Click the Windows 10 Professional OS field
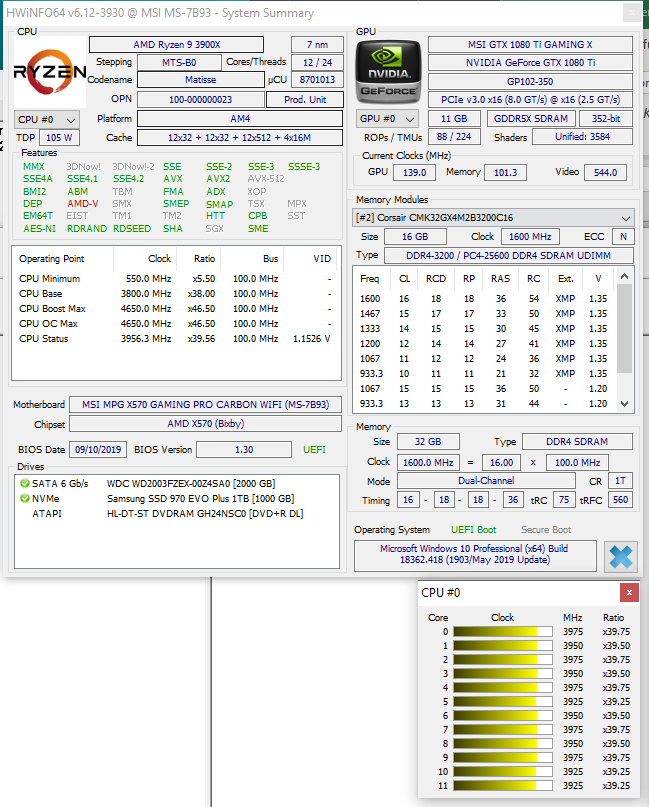 click(x=475, y=555)
